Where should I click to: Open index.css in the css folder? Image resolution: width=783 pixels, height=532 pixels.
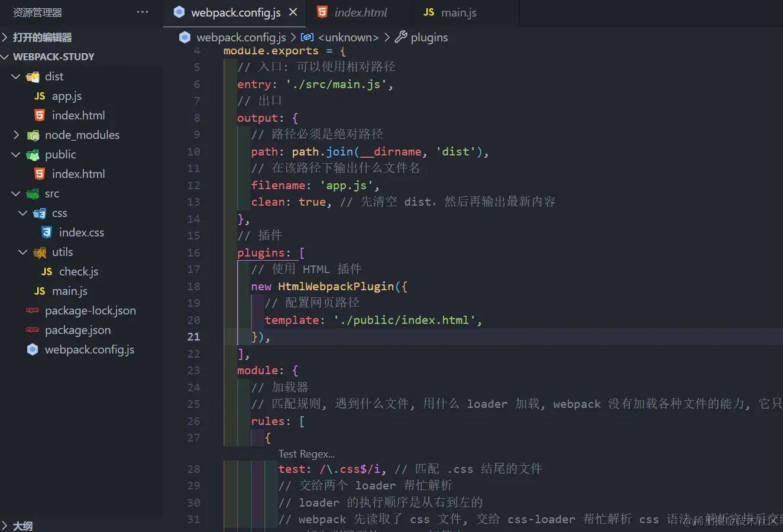pos(82,232)
